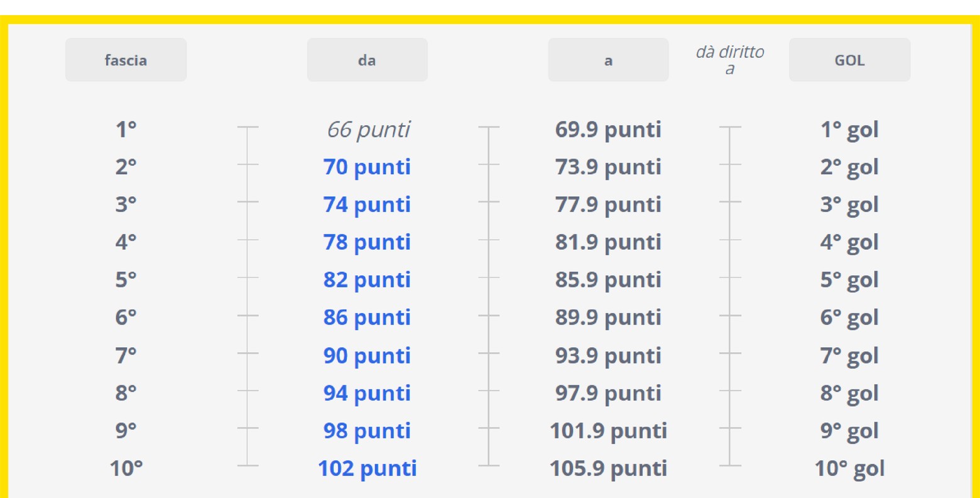Image resolution: width=980 pixels, height=498 pixels.
Task: Click the 98 punti blue value
Action: (367, 431)
